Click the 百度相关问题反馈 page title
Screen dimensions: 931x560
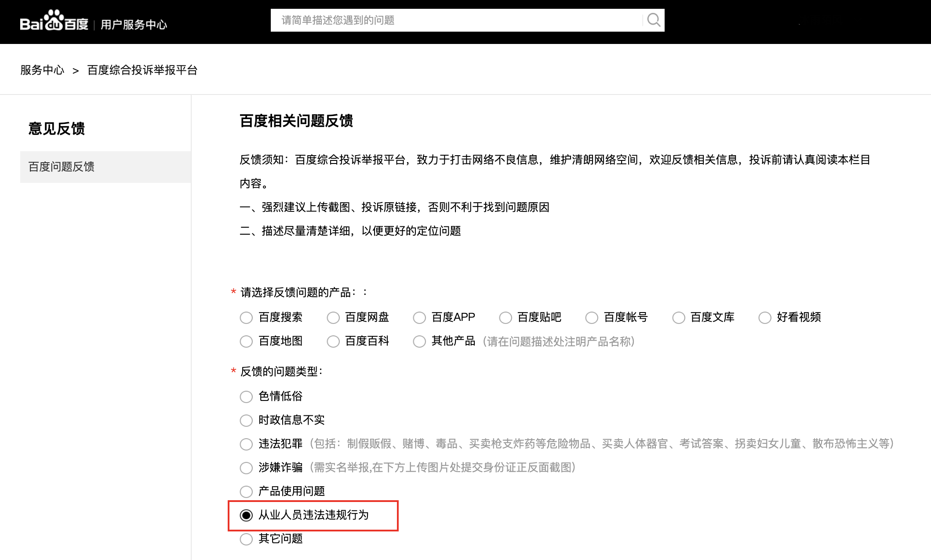click(296, 120)
